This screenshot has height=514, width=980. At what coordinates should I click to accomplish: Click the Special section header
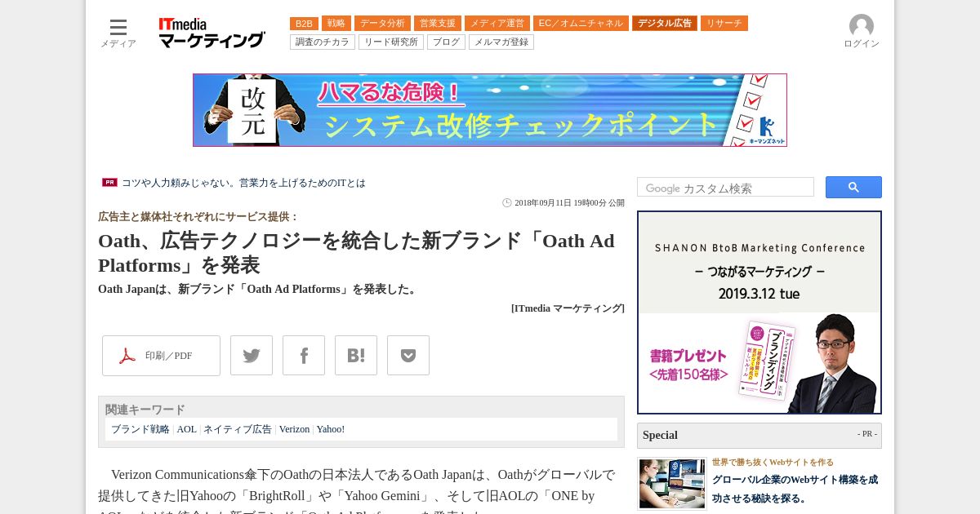pos(759,436)
